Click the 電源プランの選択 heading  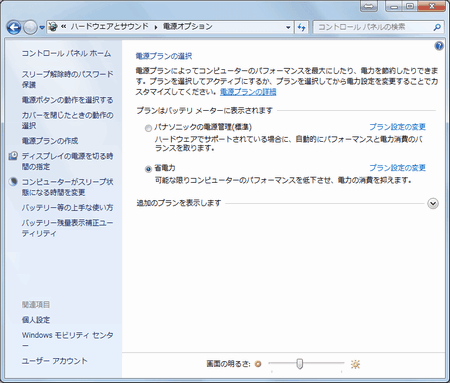[164, 56]
